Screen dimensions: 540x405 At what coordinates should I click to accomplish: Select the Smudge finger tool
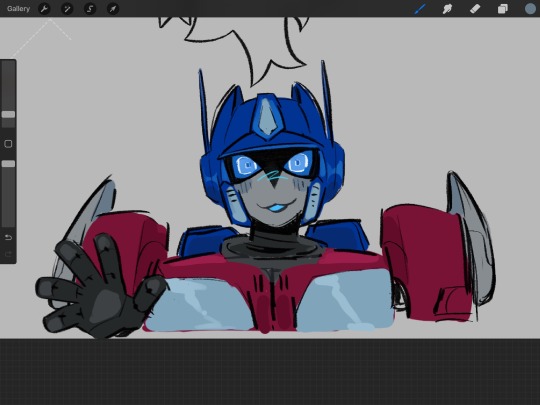coord(447,9)
